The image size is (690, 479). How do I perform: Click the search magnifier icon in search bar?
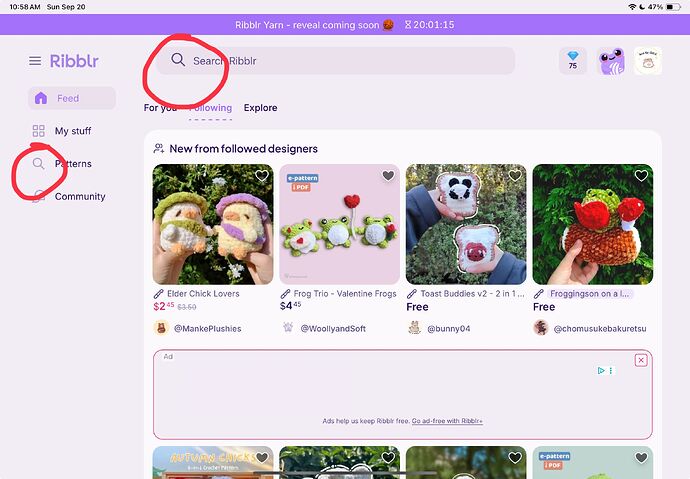coord(178,59)
